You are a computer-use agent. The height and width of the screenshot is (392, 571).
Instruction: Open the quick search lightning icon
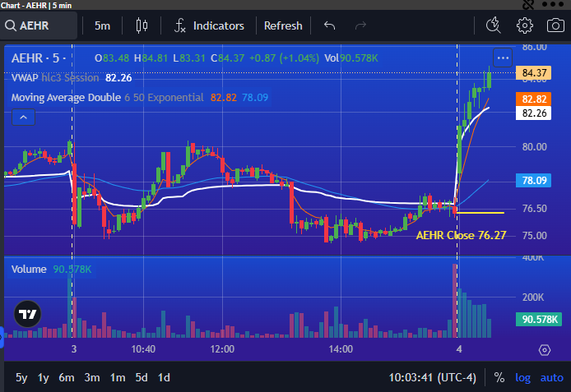pos(494,25)
